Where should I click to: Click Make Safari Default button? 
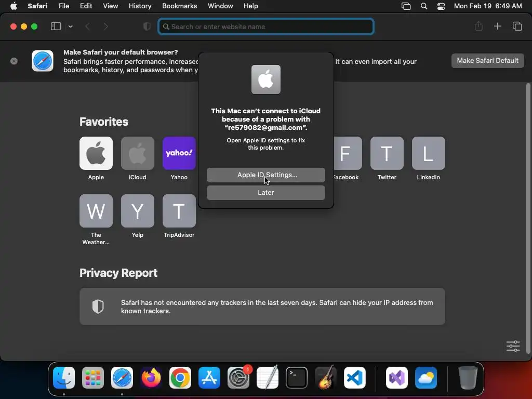click(x=487, y=60)
